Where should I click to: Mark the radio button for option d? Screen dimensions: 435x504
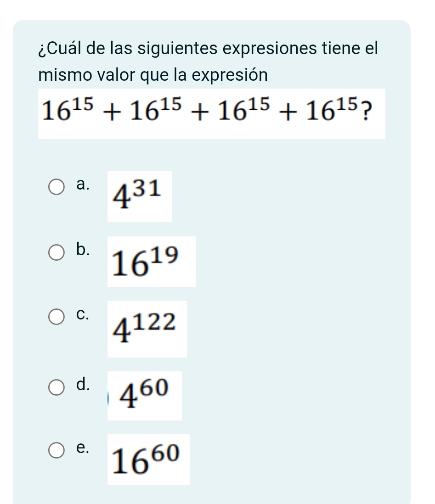point(57,387)
